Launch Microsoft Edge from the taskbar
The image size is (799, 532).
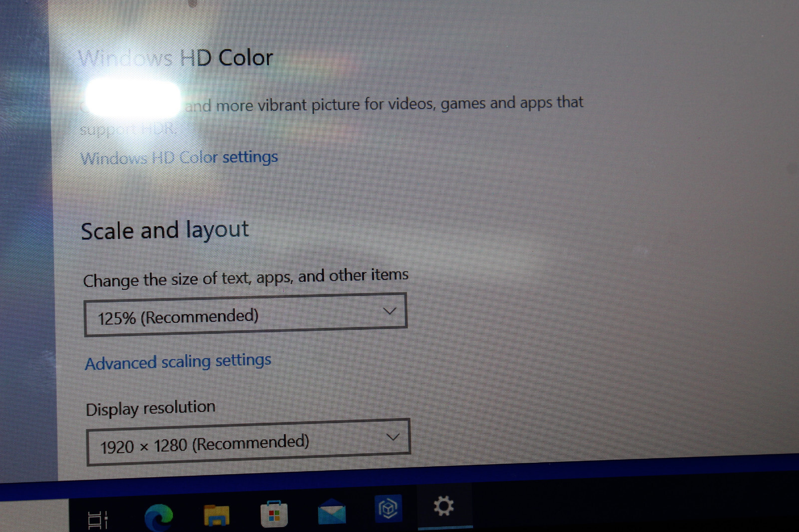(x=159, y=517)
